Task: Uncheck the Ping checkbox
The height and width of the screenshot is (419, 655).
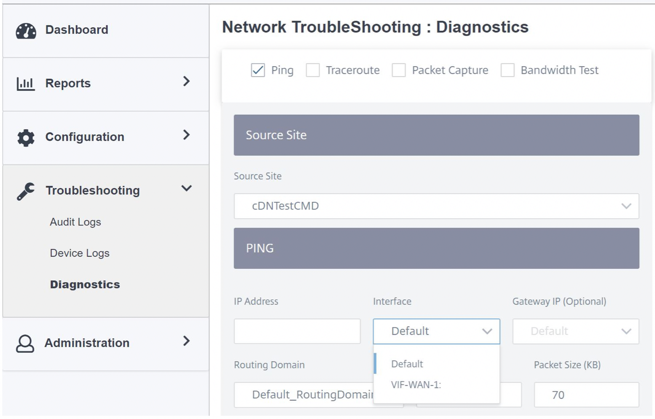Action: click(258, 70)
